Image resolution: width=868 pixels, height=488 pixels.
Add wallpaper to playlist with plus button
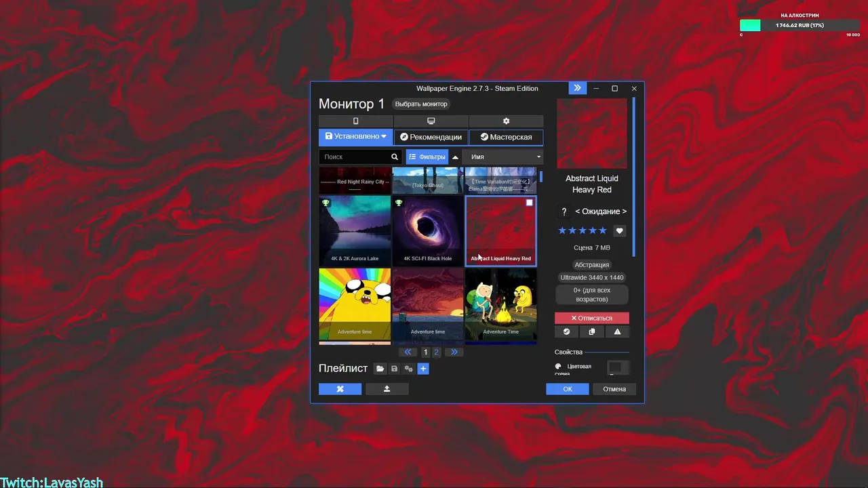[423, 369]
